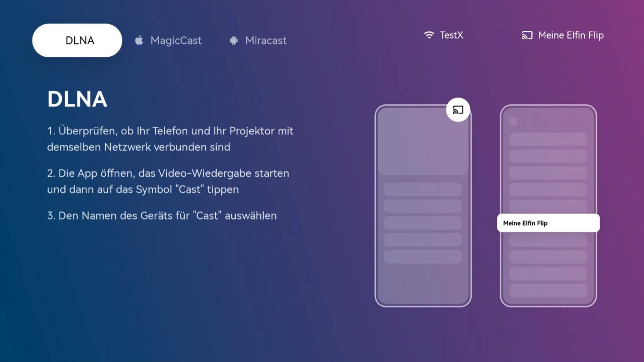Click step 1 about checking the same network

tap(170, 139)
